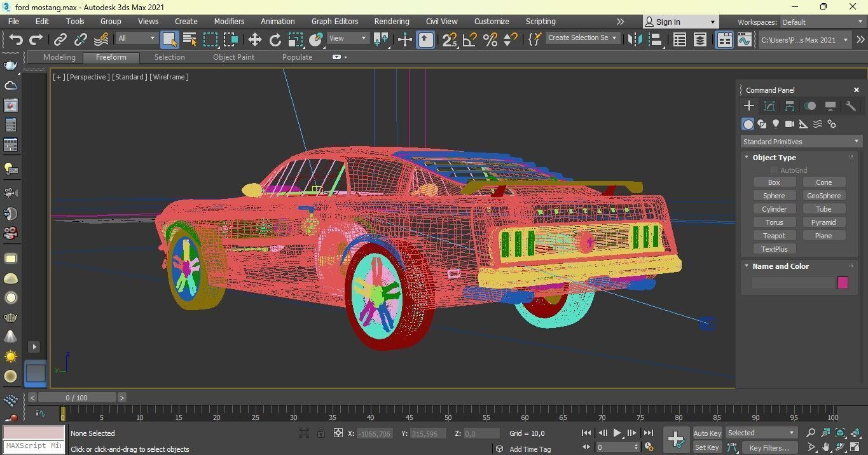This screenshot has height=455, width=868.
Task: Activate Unlink Selection tool
Action: pyautogui.click(x=80, y=39)
